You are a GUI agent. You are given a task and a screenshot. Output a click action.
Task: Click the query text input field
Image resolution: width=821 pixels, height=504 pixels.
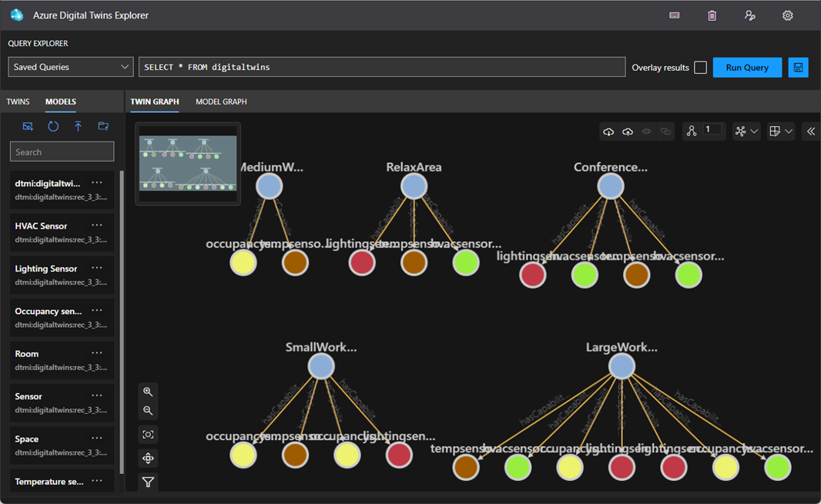tap(382, 67)
